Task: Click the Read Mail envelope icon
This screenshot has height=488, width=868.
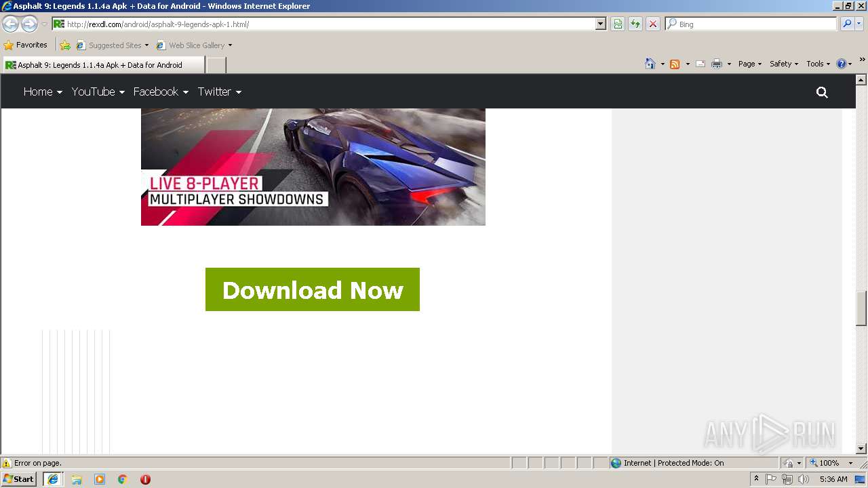Action: point(701,64)
